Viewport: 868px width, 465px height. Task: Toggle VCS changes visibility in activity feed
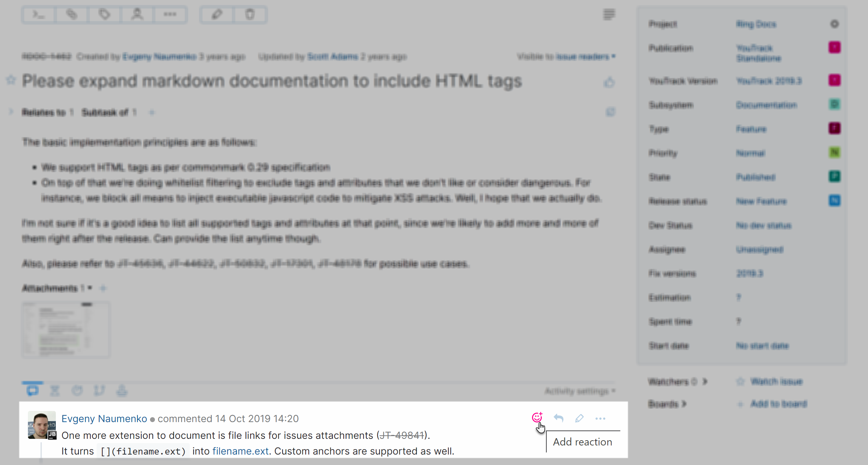(100, 391)
